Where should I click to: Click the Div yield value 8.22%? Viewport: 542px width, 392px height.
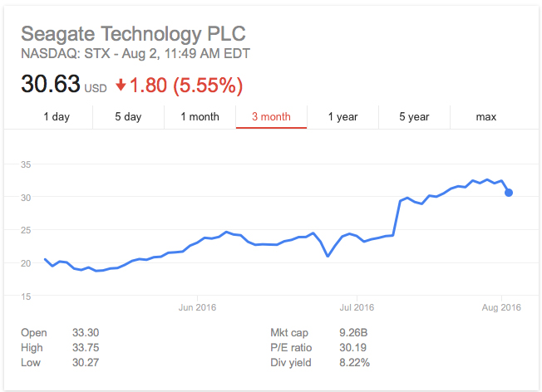click(354, 363)
